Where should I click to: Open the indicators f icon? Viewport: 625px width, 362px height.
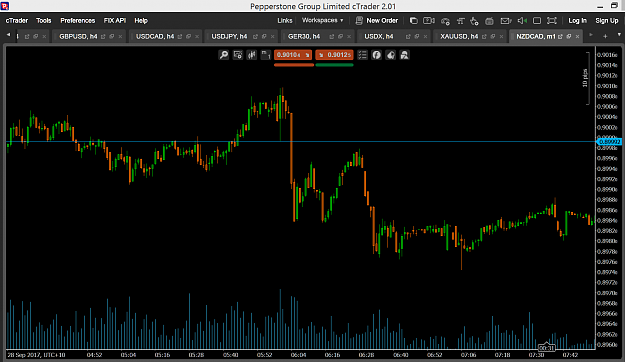[376, 55]
